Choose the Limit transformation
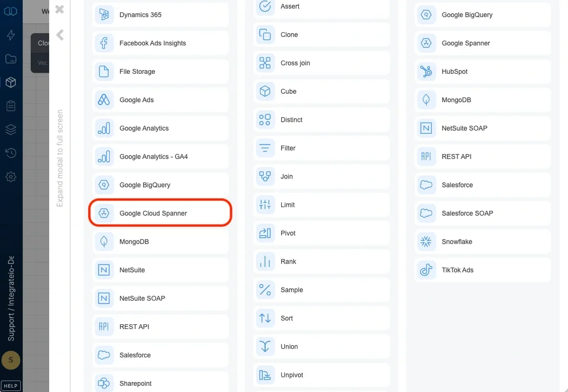The width and height of the screenshot is (568, 392). pos(322,205)
